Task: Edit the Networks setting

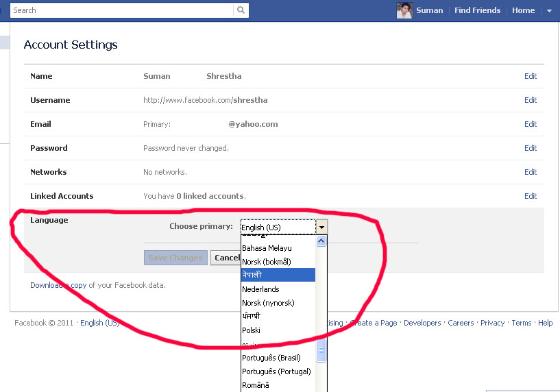Action: pyautogui.click(x=531, y=172)
